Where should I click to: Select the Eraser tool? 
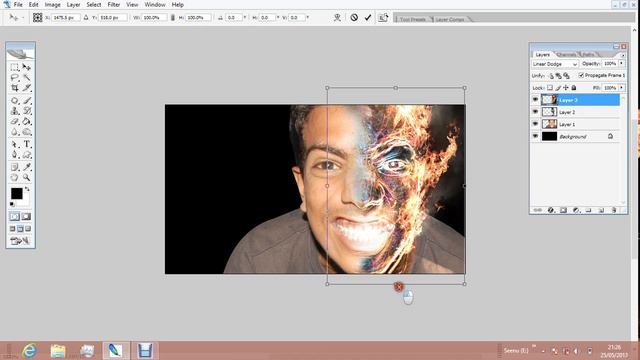tap(15, 121)
